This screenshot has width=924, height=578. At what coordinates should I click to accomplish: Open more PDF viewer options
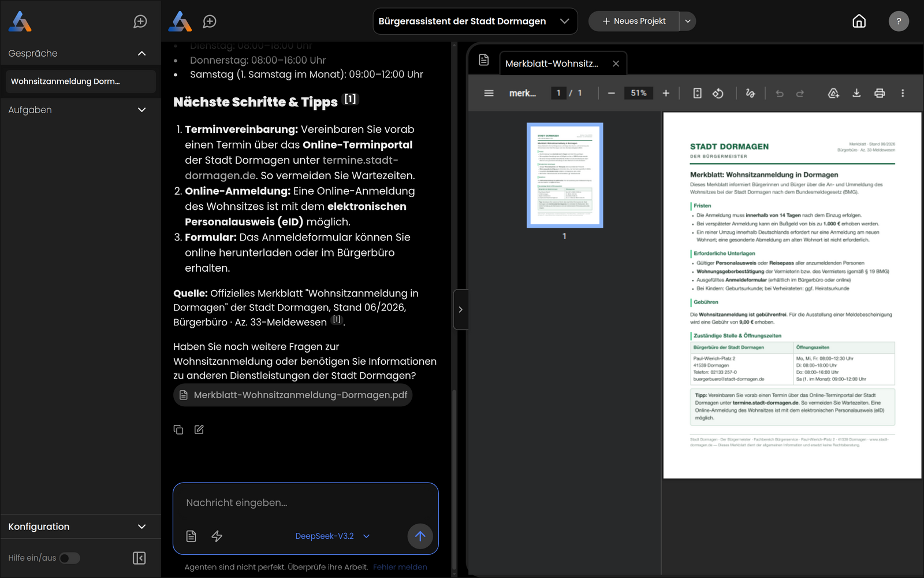click(903, 93)
